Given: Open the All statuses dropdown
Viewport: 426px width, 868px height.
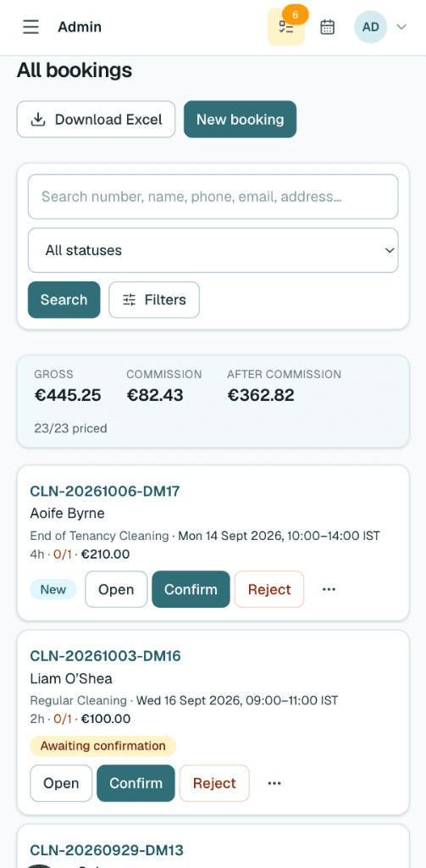Looking at the screenshot, I should point(213,250).
